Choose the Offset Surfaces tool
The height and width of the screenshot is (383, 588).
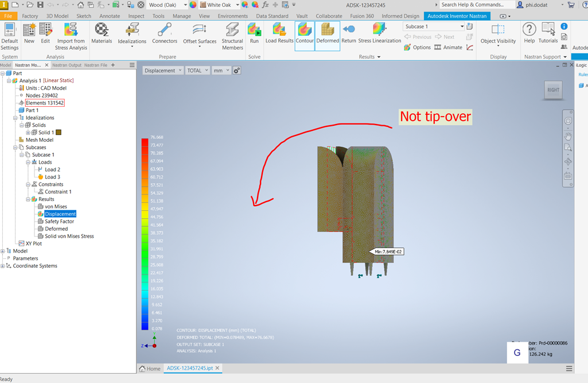click(x=200, y=34)
